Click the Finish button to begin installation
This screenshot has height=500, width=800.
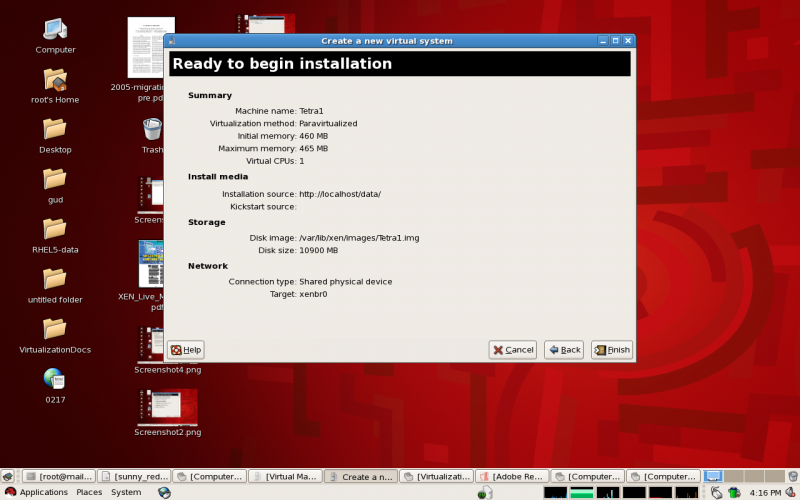pos(612,349)
